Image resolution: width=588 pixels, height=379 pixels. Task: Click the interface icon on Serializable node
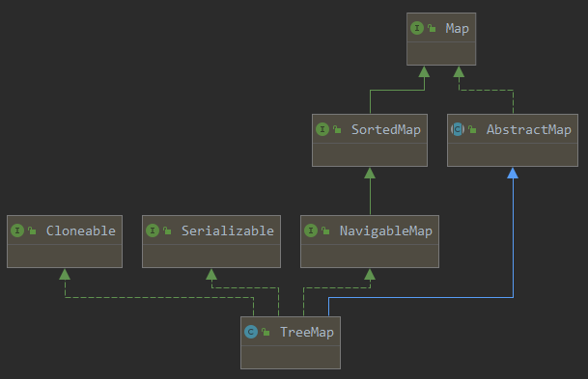[x=153, y=230]
